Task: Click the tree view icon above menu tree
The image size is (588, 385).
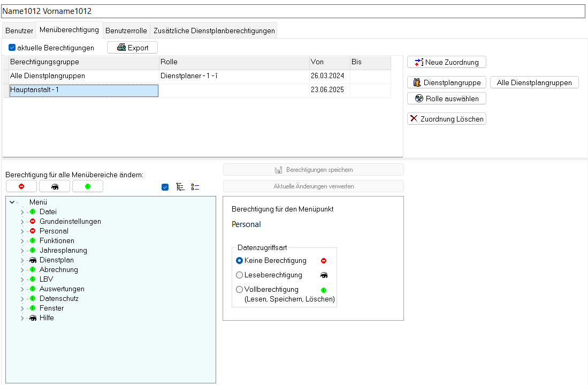Action: pyautogui.click(x=180, y=187)
